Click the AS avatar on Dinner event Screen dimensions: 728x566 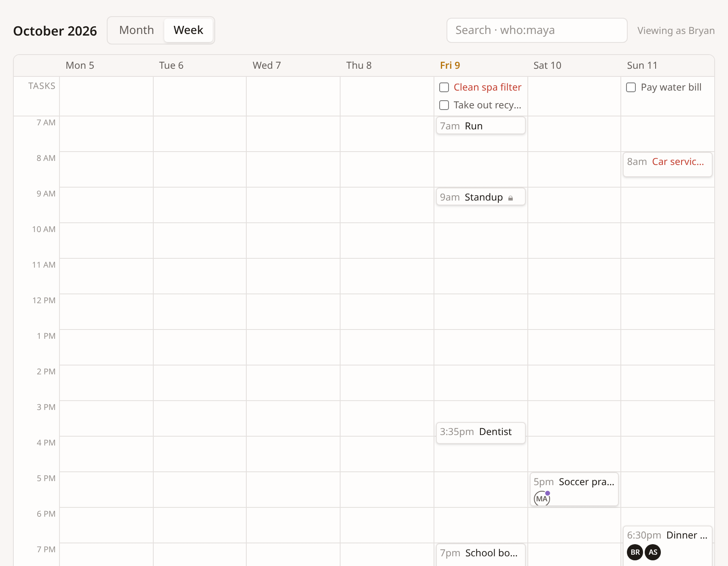pyautogui.click(x=653, y=552)
